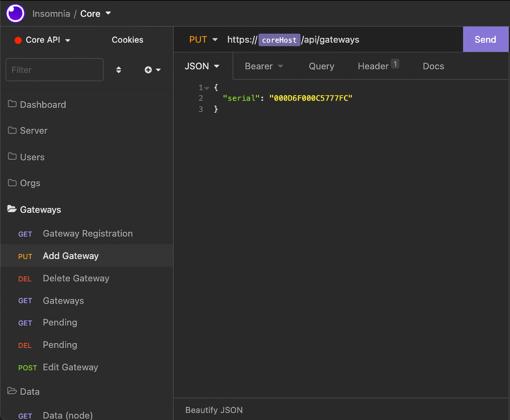Viewport: 510px width, 420px height.
Task: Click the Users folder icon
Action: (12, 157)
